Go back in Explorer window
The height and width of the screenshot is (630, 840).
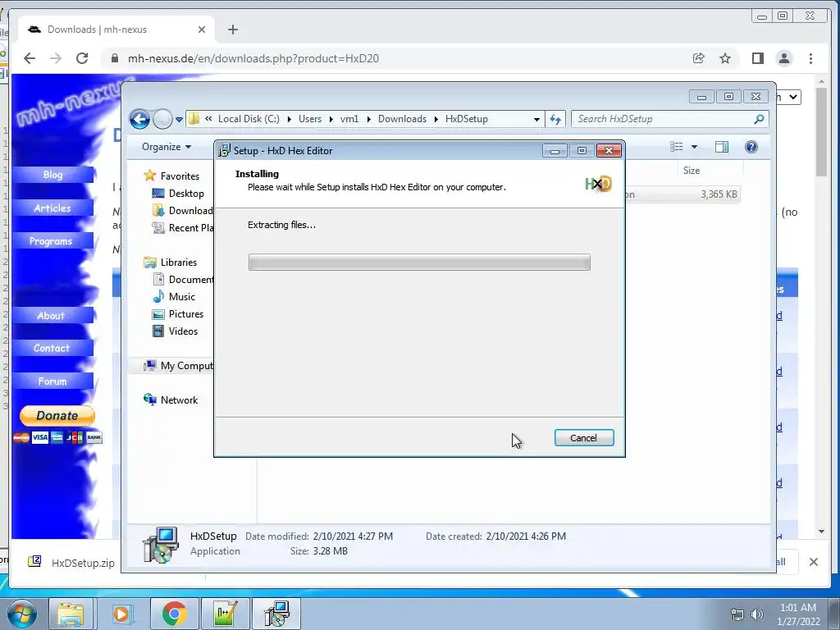click(x=139, y=119)
